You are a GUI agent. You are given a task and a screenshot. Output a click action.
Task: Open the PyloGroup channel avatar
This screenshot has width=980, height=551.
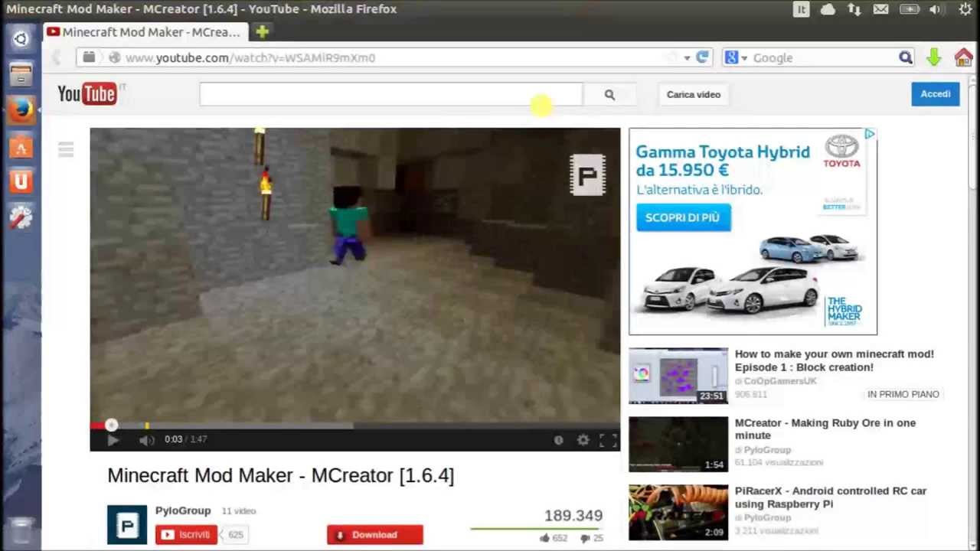point(126,525)
